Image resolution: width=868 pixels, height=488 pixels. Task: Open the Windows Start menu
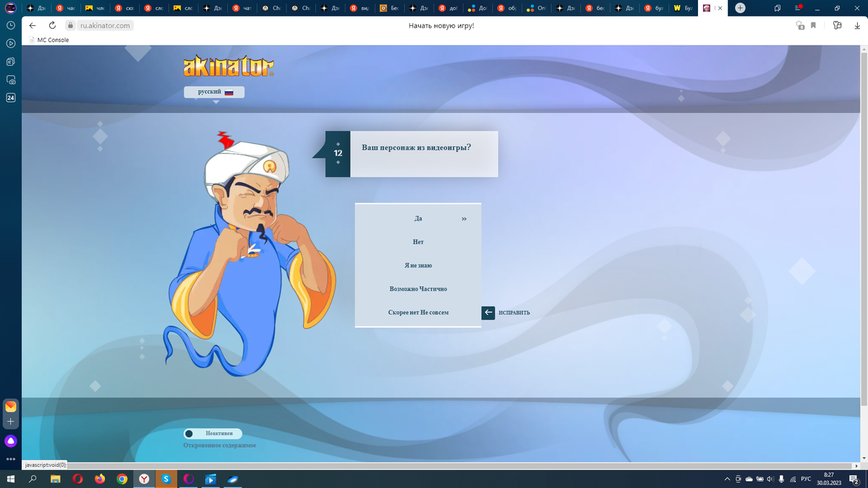[11, 479]
